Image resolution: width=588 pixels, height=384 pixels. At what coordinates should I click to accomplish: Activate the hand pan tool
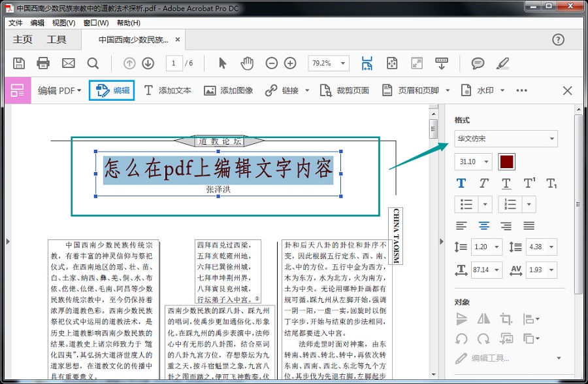(247, 63)
